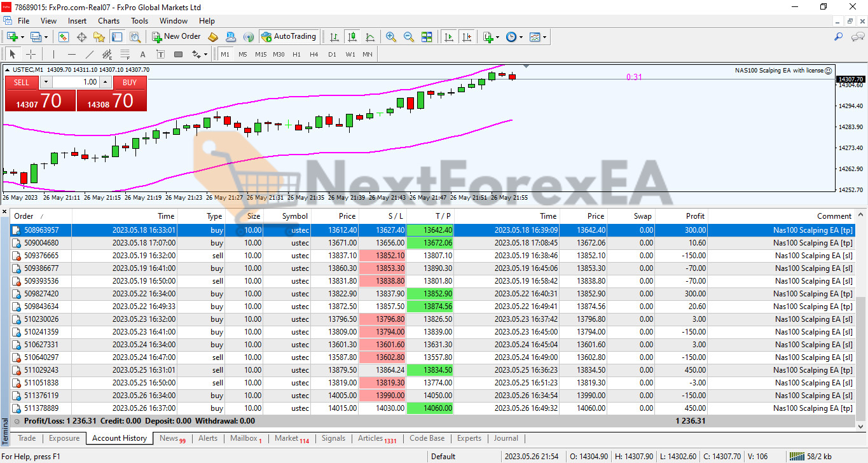Screen dimensions: 868x463
Task: Select the Trendline drawing tool
Action: pos(89,54)
